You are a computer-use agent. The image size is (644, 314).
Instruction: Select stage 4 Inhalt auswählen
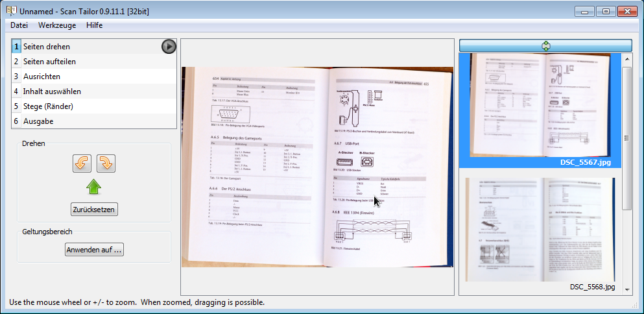94,91
